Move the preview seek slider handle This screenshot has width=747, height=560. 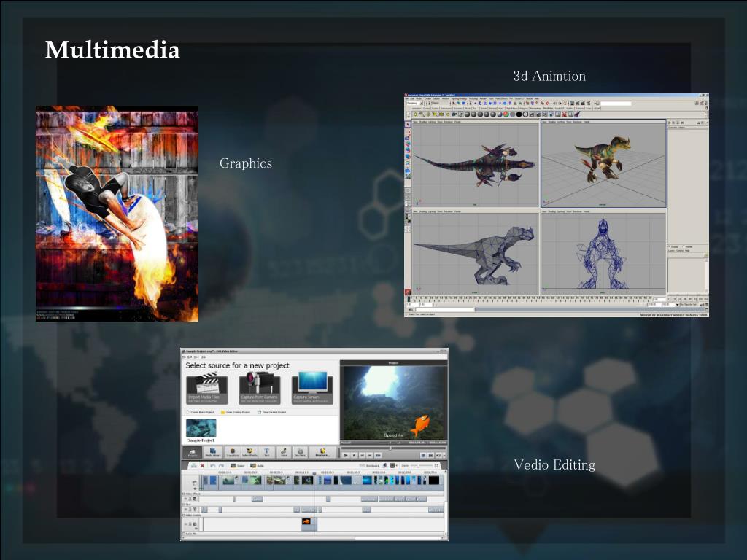391,448
